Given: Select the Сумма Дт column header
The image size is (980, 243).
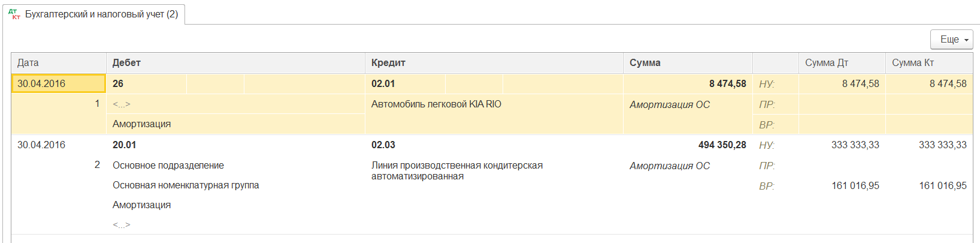Looking at the screenshot, I should (x=827, y=63).
